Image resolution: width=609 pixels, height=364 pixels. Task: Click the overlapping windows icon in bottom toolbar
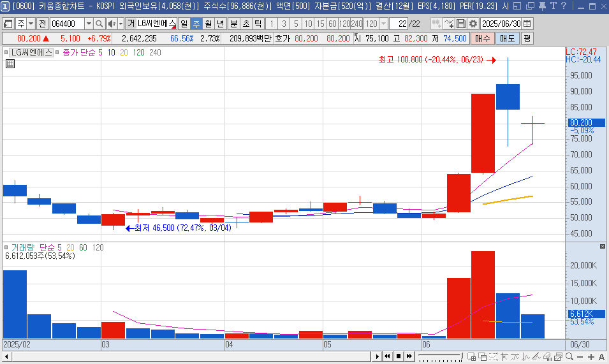point(482,356)
